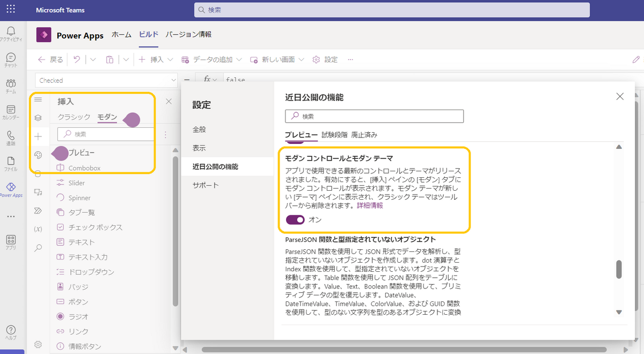Select Power Apps in Teams sidebar

(x=11, y=190)
